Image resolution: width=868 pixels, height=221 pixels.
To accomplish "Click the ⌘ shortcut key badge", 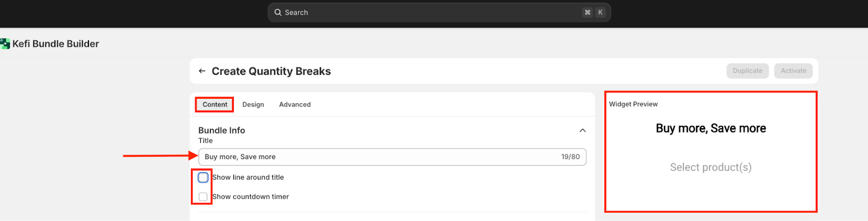I will (x=588, y=12).
